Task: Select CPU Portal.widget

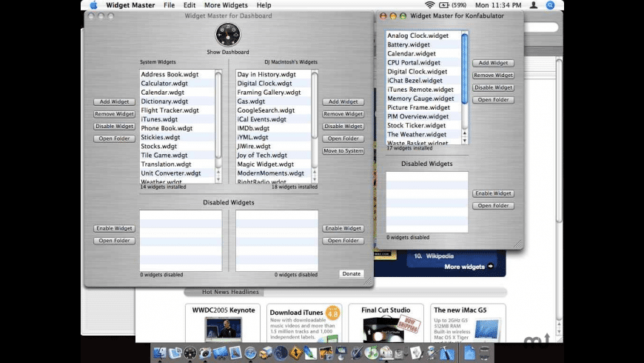Action: pyautogui.click(x=423, y=62)
